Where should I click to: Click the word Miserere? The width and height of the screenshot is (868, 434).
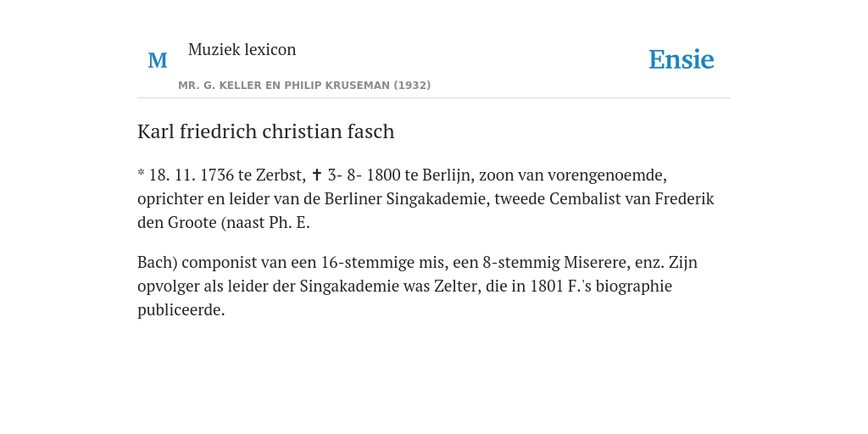coord(597,263)
